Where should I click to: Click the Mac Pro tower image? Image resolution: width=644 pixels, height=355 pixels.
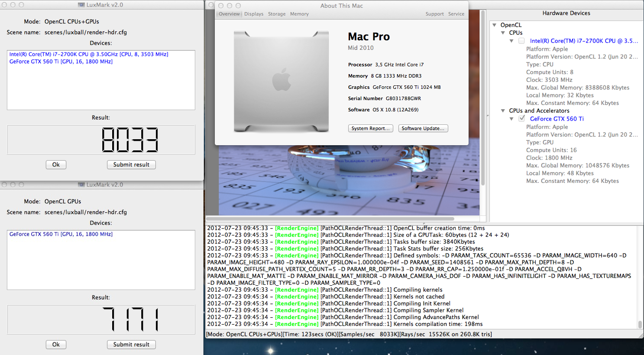[282, 81]
